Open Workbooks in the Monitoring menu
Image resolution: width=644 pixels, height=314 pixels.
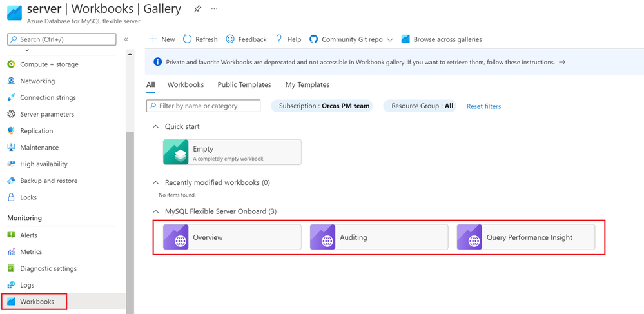[63, 302]
